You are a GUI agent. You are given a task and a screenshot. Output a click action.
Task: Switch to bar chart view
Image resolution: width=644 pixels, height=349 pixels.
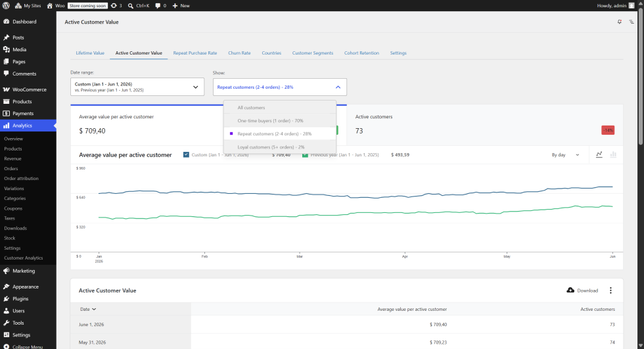pyautogui.click(x=613, y=155)
